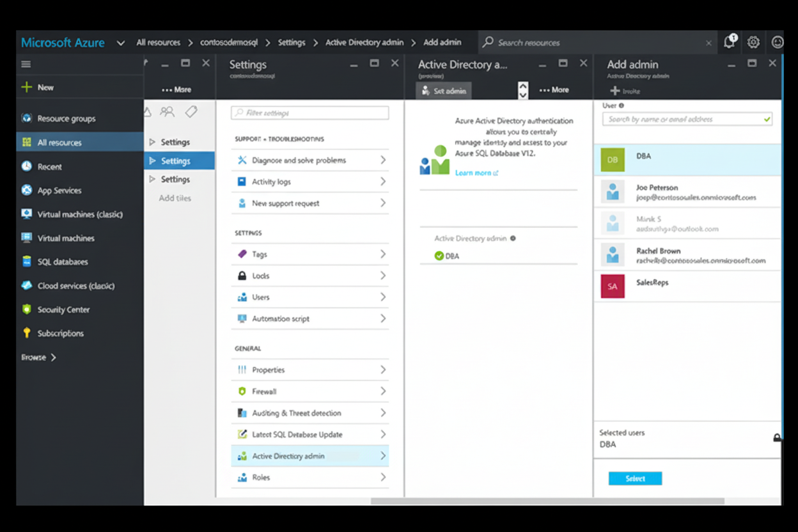Viewport: 798px width, 532px height.
Task: Select Active Directory admin in breadcrumb
Action: tap(364, 42)
